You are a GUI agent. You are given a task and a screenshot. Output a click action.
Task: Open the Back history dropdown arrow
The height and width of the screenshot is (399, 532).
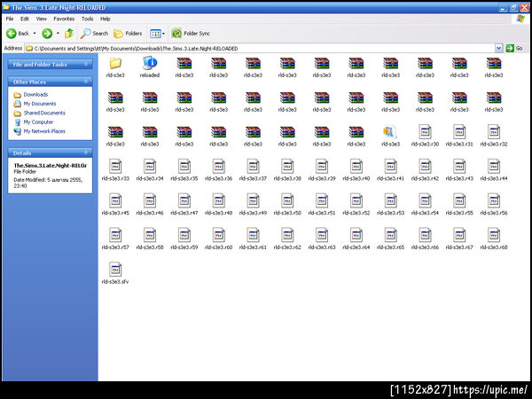(35, 34)
